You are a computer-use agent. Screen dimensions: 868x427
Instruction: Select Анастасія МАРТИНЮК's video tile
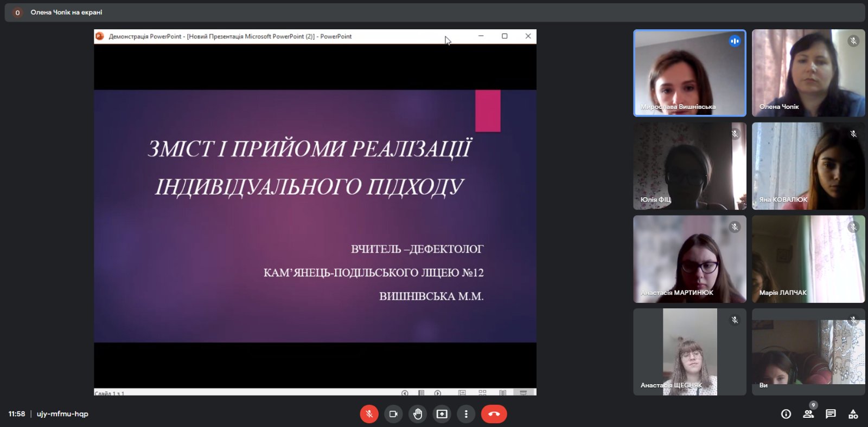click(690, 259)
